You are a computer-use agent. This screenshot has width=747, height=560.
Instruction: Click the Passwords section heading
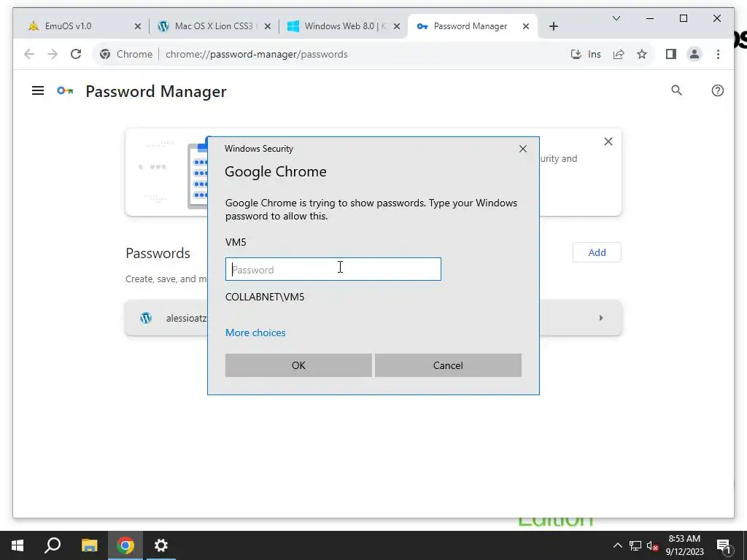[x=158, y=253]
